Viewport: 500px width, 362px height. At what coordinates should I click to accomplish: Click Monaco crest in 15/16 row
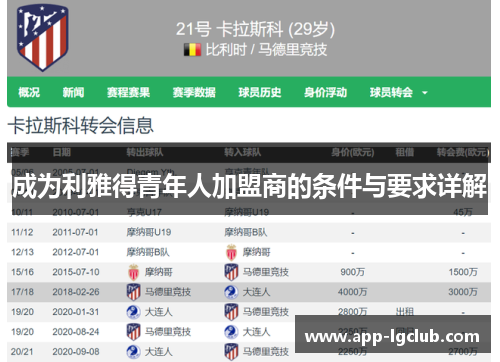click(x=133, y=272)
